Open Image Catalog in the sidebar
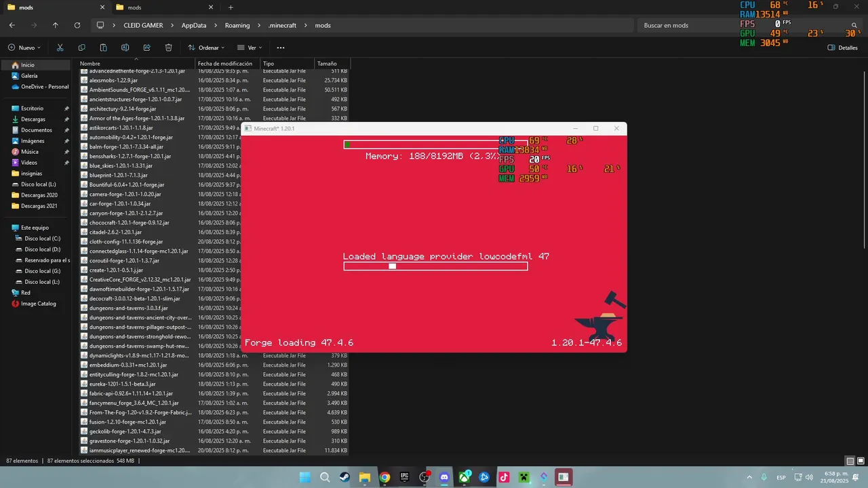 (x=35, y=304)
